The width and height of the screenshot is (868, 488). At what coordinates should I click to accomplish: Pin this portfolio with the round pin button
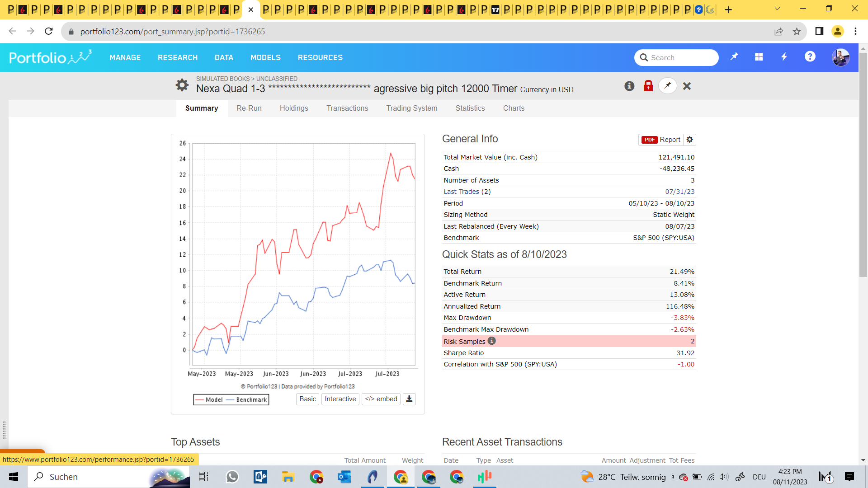pyautogui.click(x=668, y=86)
